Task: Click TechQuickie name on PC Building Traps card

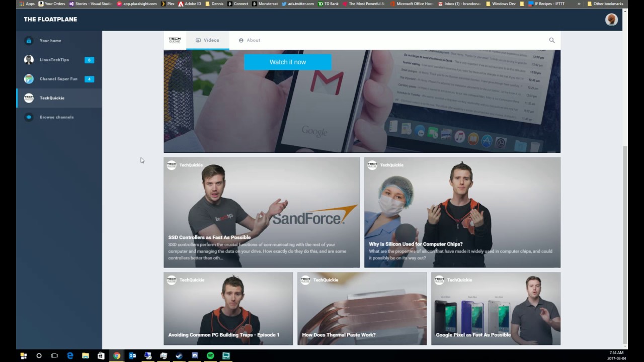Action: pyautogui.click(x=192, y=280)
